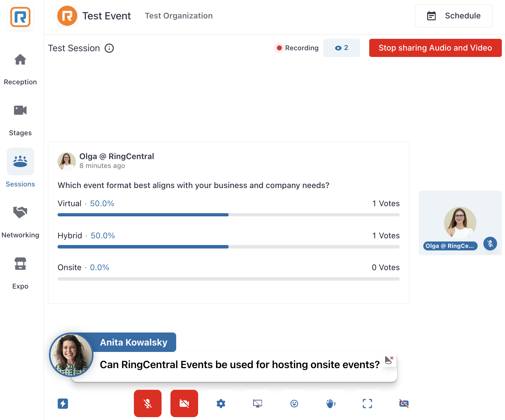
Task: Enter fullscreen with the brackets icon
Action: (367, 403)
